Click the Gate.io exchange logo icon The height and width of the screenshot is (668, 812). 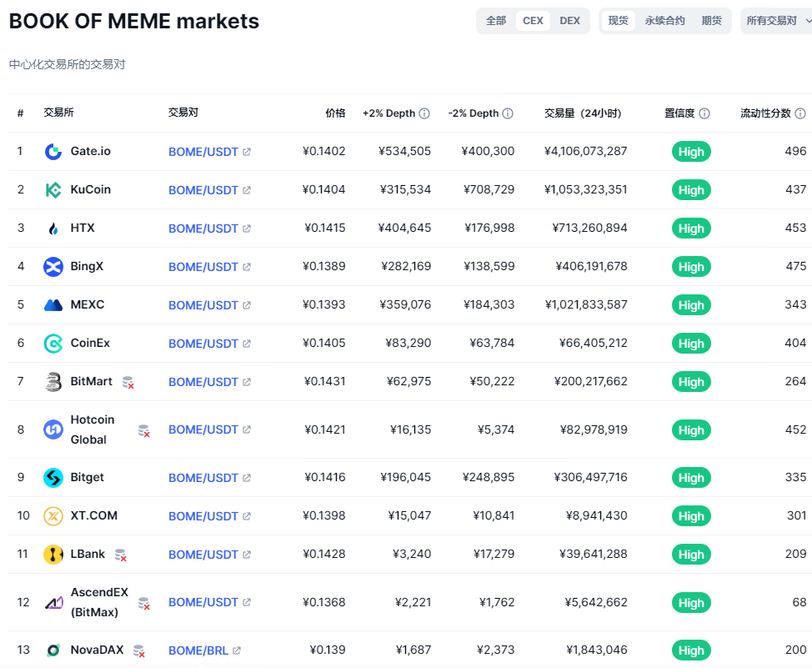pos(53,152)
